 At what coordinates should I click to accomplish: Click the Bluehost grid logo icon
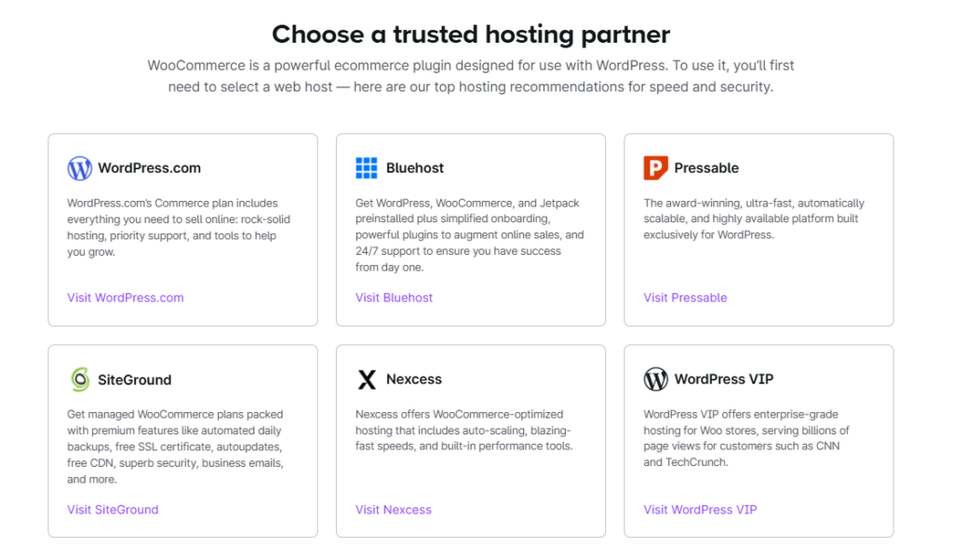tap(367, 168)
